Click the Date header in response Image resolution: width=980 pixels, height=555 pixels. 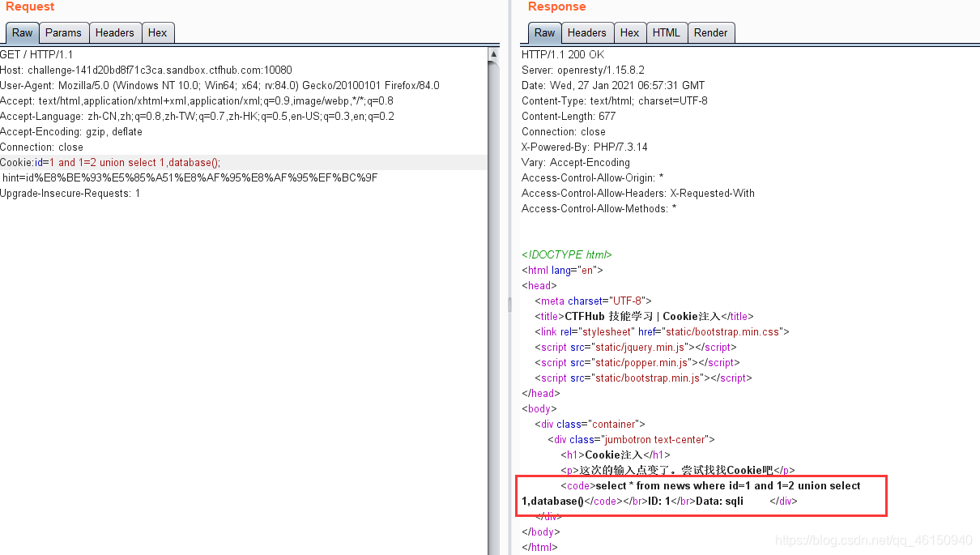click(x=613, y=85)
